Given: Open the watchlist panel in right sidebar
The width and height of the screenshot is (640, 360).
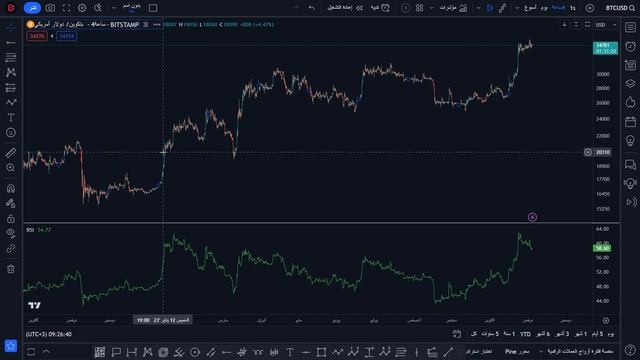Looking at the screenshot, I should pos(630,27).
